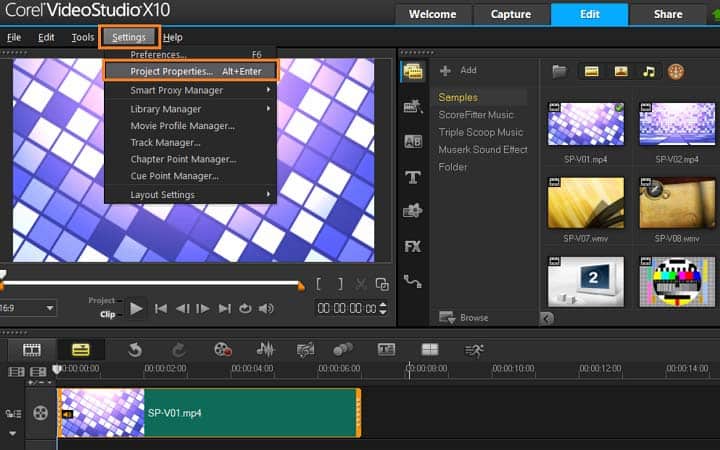This screenshot has width=720, height=450.
Task: Open the Title library (T icon)
Action: [412, 177]
